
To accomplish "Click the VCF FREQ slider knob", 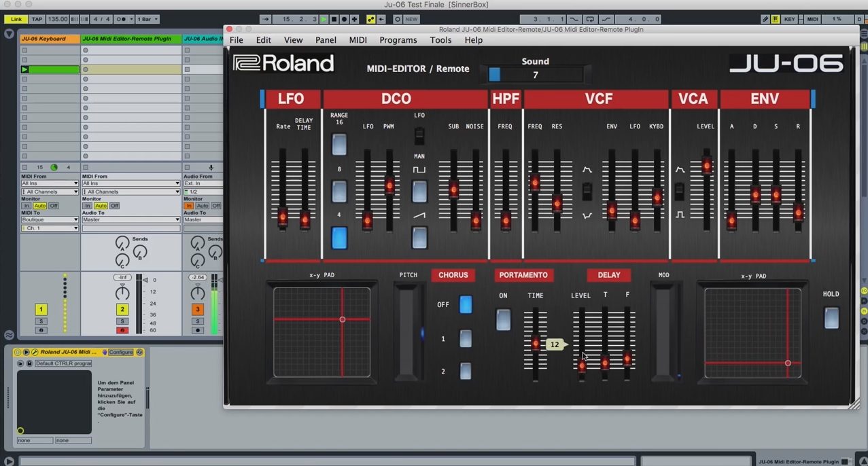I will point(535,182).
